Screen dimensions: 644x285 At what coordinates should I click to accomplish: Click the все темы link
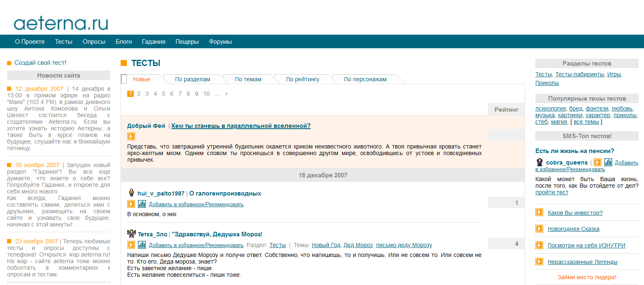pyautogui.click(x=586, y=122)
